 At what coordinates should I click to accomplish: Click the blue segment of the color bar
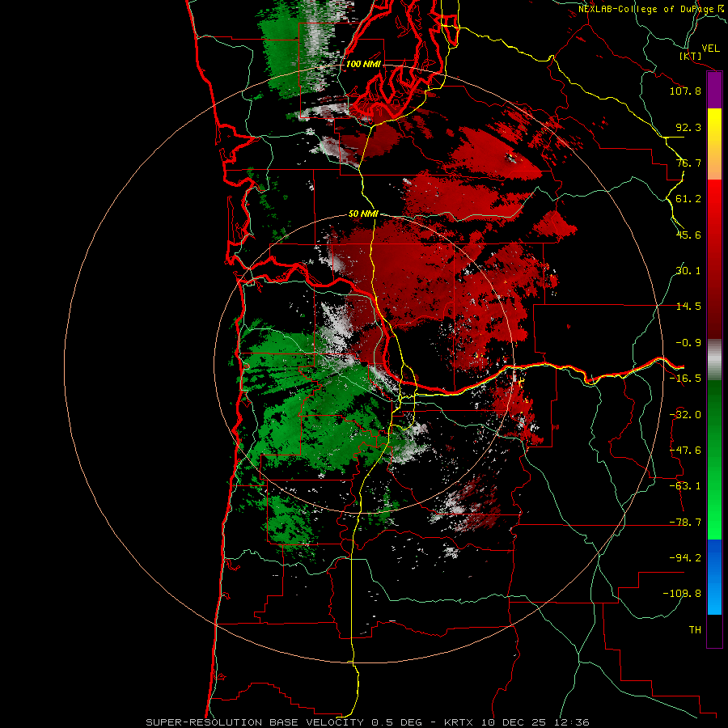(x=714, y=577)
